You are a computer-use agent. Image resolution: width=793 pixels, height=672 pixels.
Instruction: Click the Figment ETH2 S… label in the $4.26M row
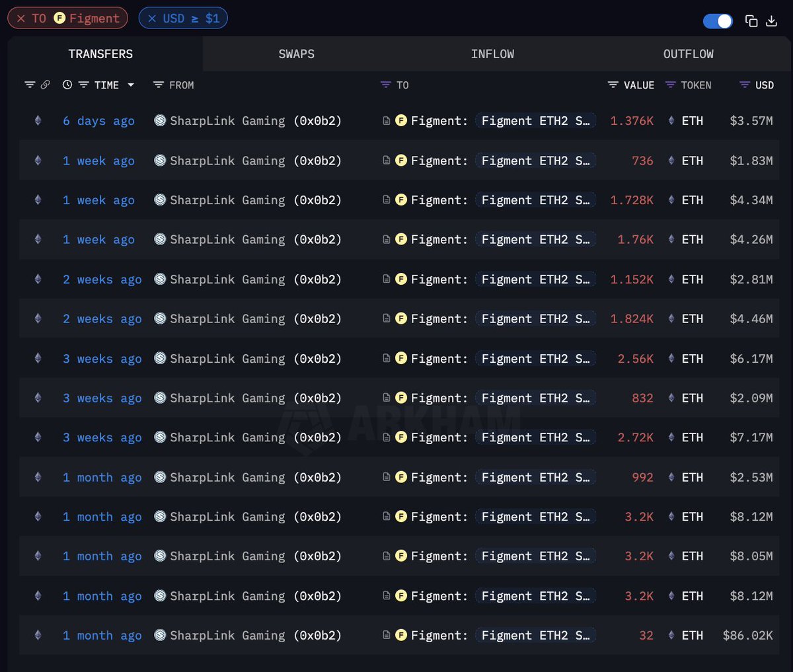pyautogui.click(x=536, y=240)
